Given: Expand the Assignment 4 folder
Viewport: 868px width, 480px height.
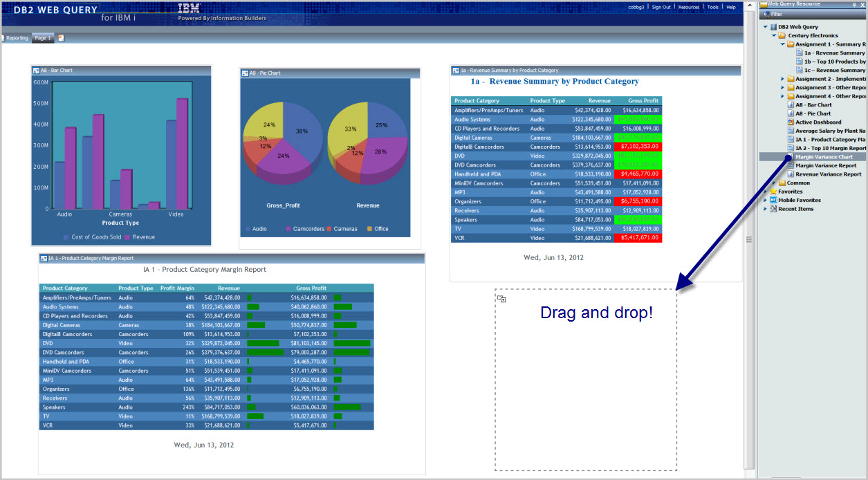Looking at the screenshot, I should (x=782, y=96).
